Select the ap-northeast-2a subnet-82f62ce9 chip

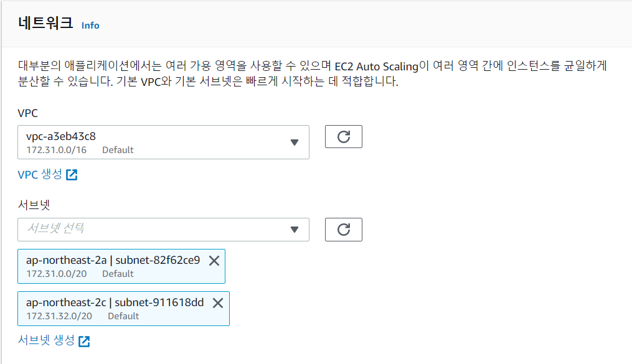113,266
